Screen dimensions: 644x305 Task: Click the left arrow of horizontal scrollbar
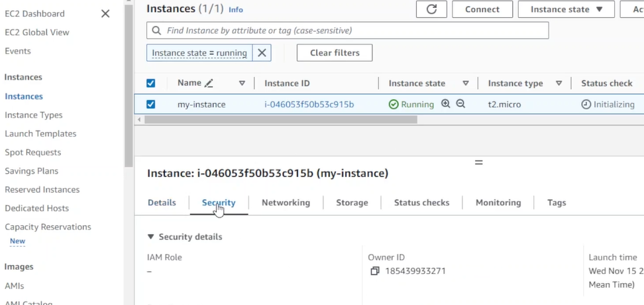click(x=139, y=119)
